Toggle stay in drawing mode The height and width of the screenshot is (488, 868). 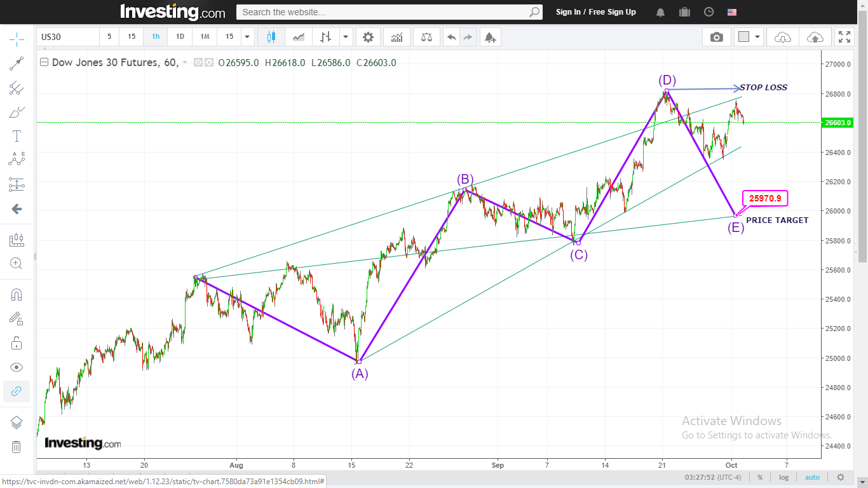click(x=17, y=319)
